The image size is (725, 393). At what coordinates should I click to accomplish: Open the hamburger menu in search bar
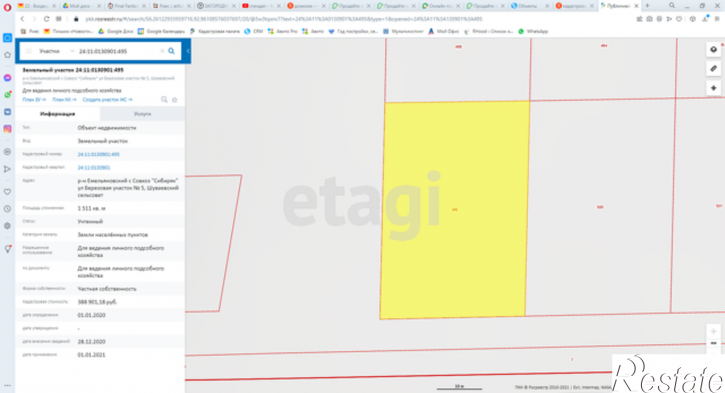tap(29, 51)
